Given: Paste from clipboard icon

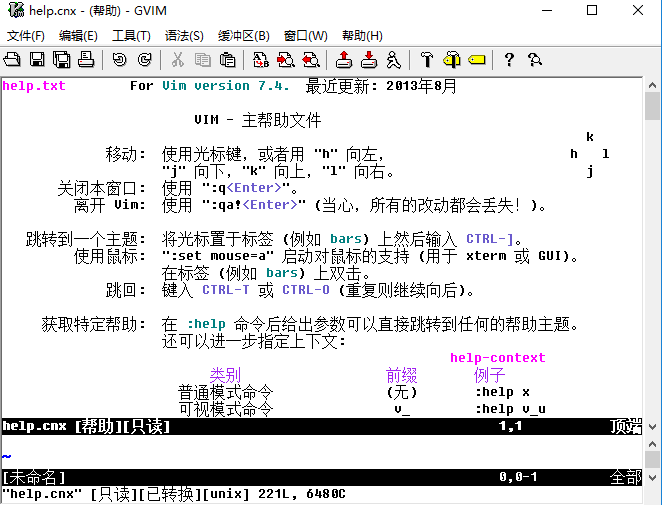Looking at the screenshot, I should click(x=228, y=60).
